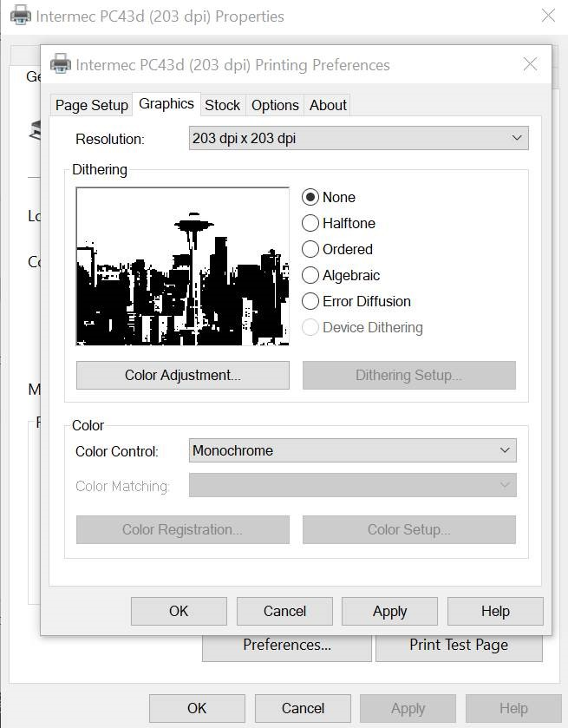This screenshot has height=728, width=568.
Task: Open the Color Control dropdown
Action: (352, 450)
